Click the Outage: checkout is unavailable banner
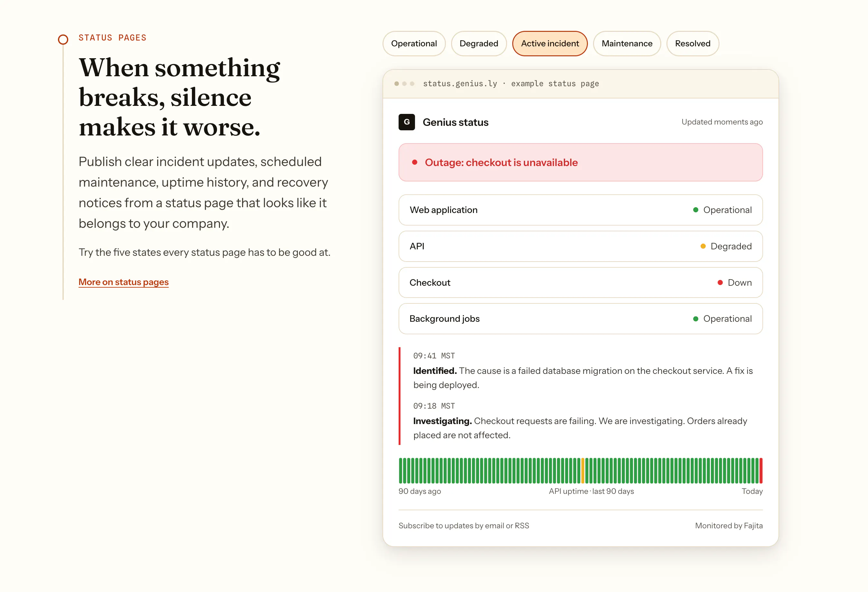 (580, 162)
